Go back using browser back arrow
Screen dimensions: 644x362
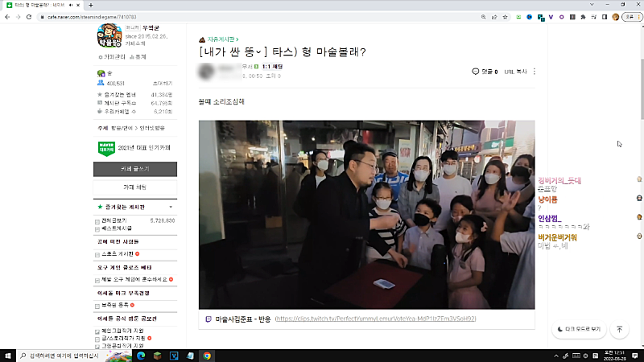pyautogui.click(x=7, y=17)
